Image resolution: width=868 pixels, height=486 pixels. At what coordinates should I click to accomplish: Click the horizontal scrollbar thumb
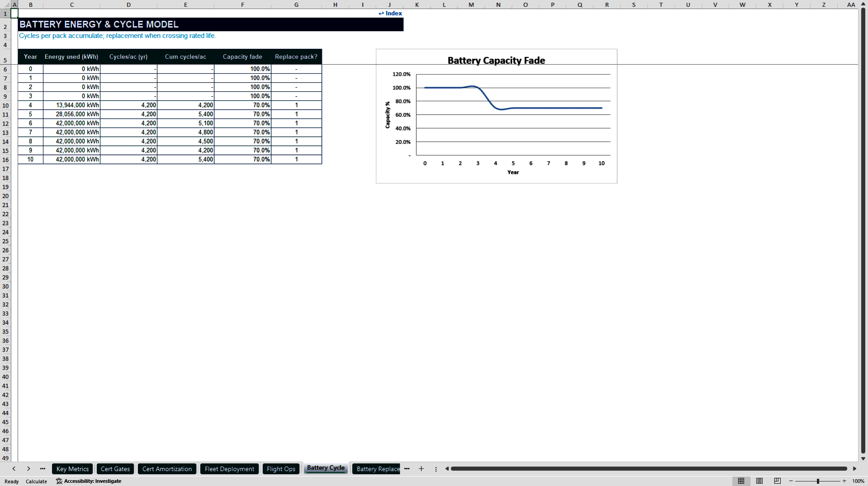(x=649, y=469)
